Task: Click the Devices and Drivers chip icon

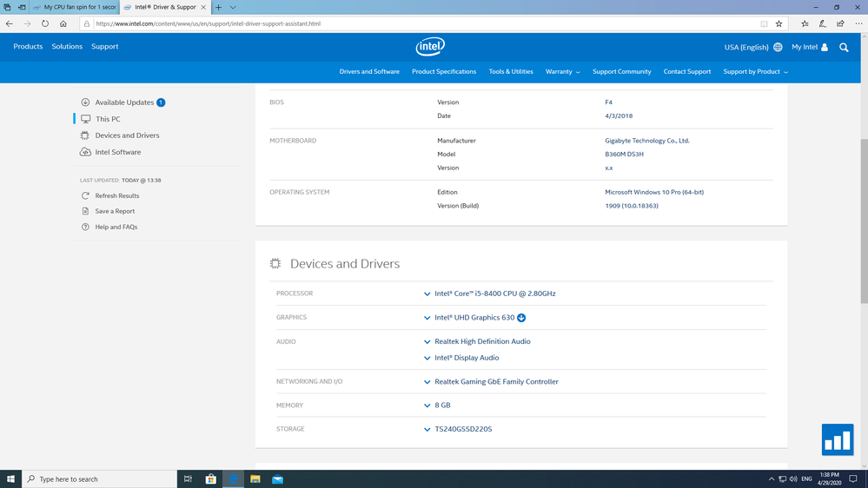Action: [x=84, y=135]
